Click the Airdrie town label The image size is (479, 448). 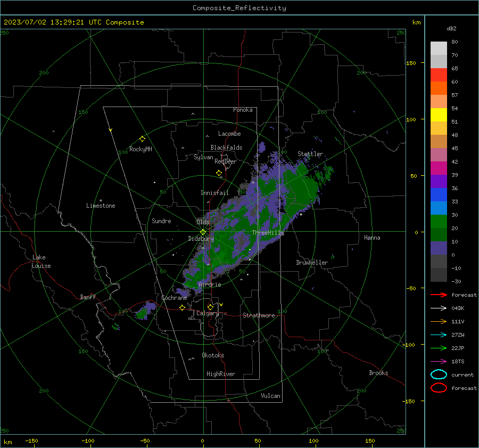coord(210,284)
